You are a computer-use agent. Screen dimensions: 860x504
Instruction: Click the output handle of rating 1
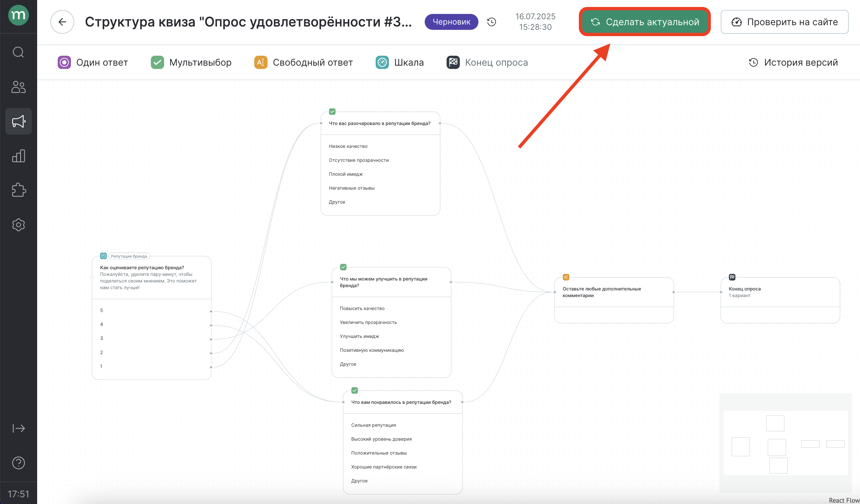tap(211, 367)
